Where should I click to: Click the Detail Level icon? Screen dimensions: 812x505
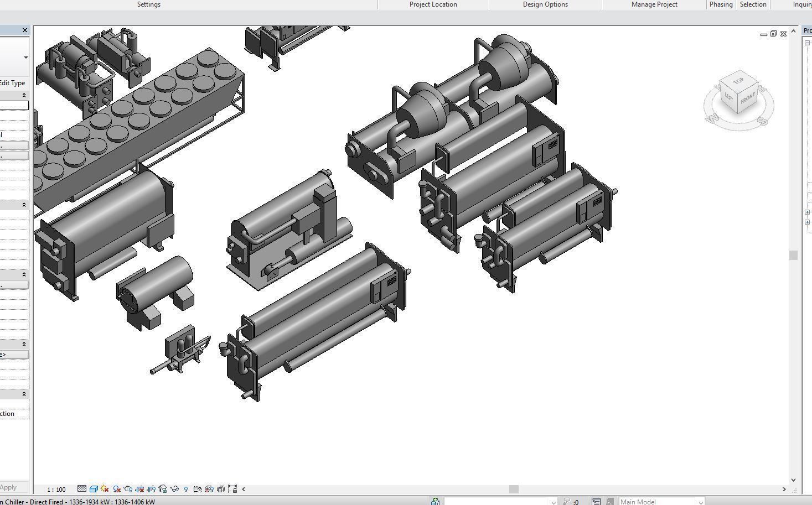(81, 489)
